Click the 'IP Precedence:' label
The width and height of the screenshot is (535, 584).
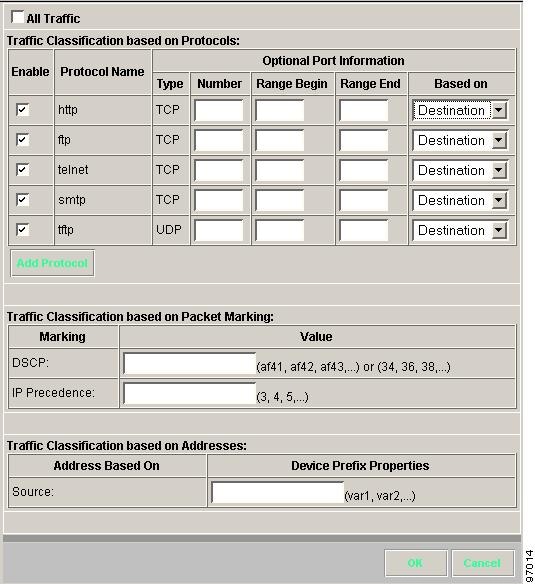click(x=53, y=393)
